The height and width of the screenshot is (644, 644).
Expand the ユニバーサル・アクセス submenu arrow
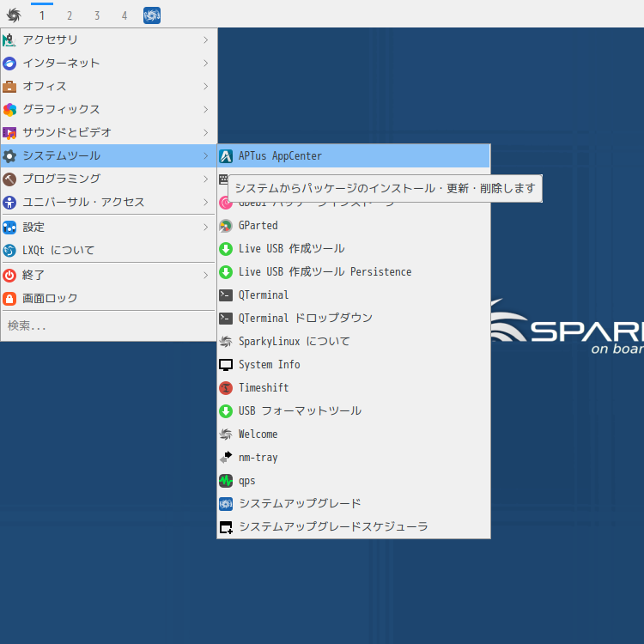pyautogui.click(x=206, y=202)
